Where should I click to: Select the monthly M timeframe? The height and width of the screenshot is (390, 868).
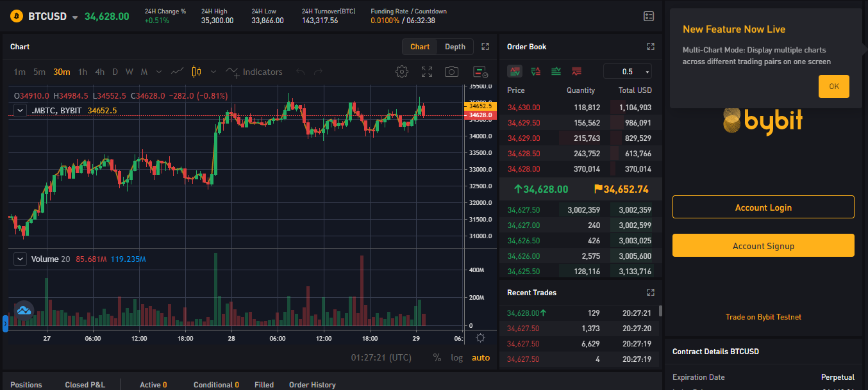coord(144,72)
